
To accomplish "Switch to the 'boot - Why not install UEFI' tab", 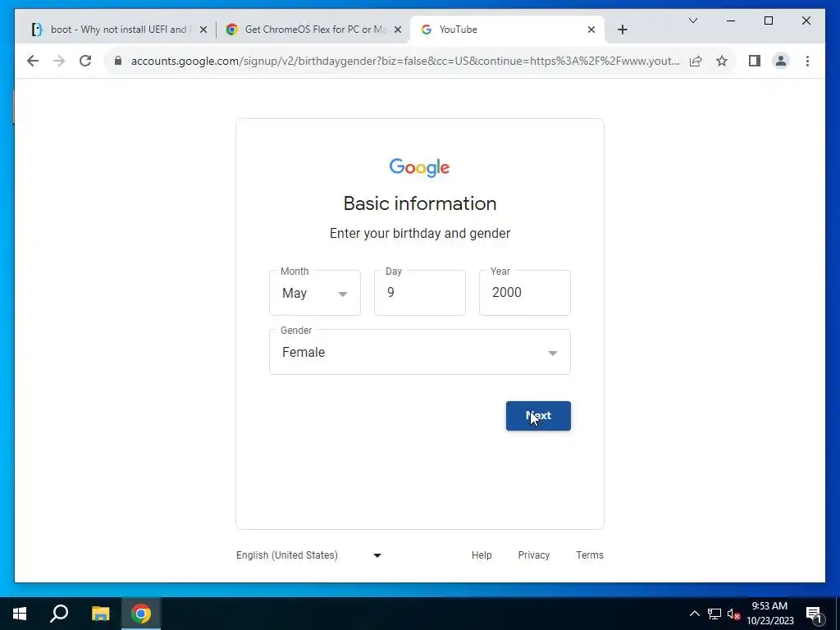I will [x=118, y=30].
